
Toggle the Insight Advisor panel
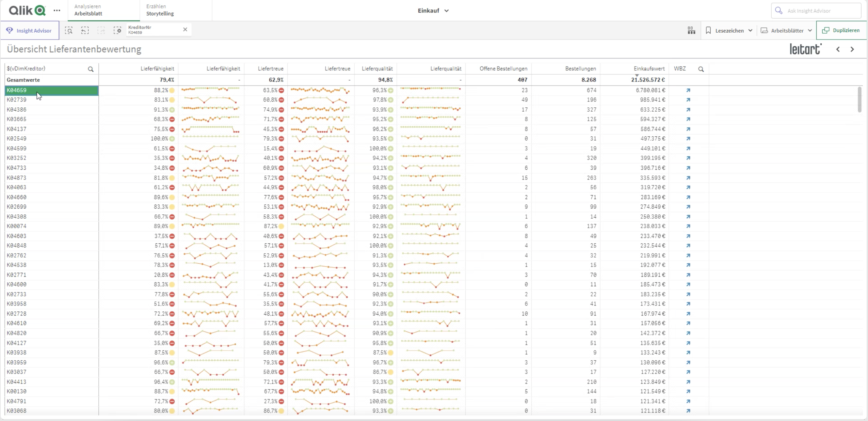[30, 30]
